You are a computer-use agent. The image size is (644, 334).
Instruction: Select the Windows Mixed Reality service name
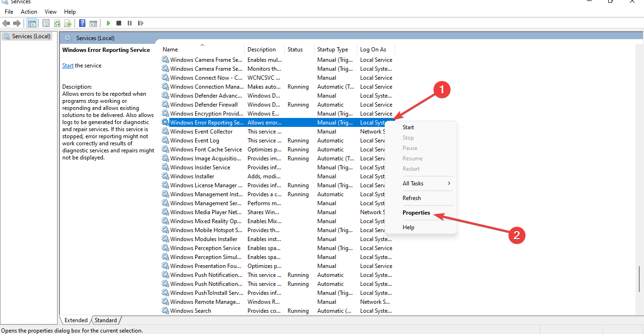206,221
